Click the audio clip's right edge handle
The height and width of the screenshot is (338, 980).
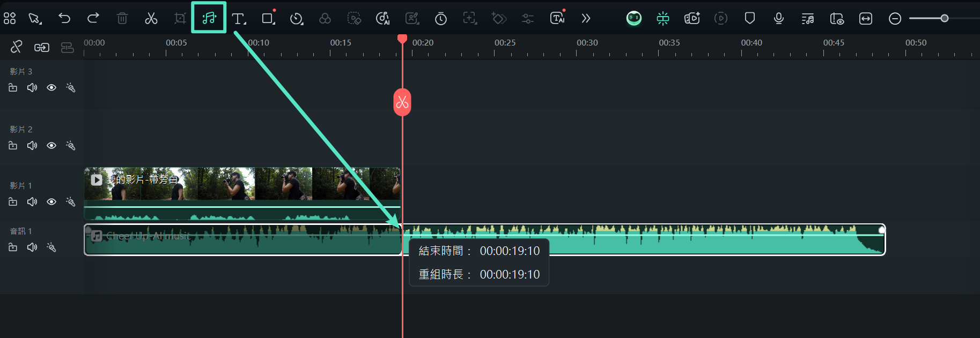tap(882, 230)
